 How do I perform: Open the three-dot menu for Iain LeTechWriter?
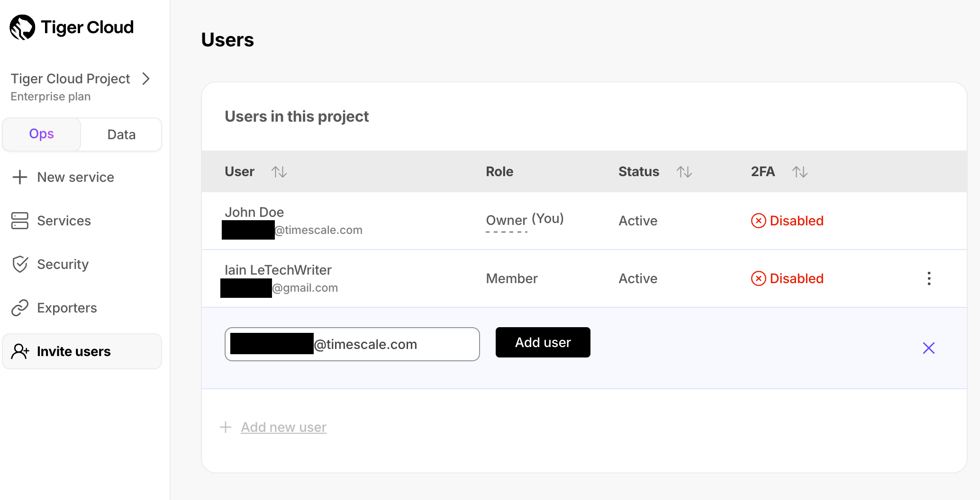929,278
